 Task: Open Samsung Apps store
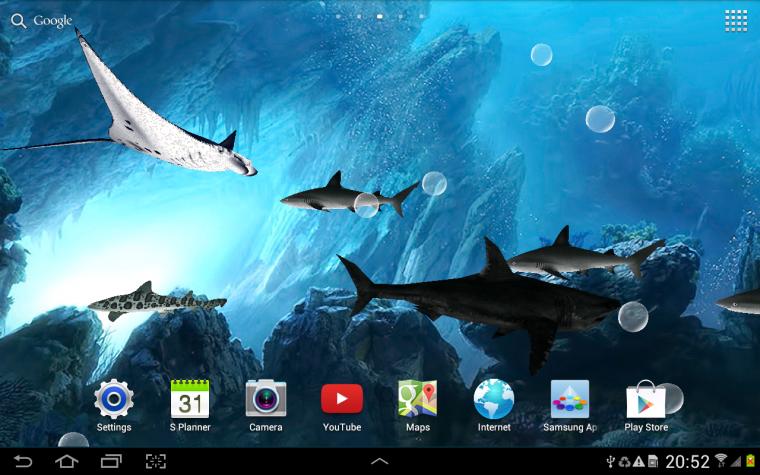click(570, 400)
